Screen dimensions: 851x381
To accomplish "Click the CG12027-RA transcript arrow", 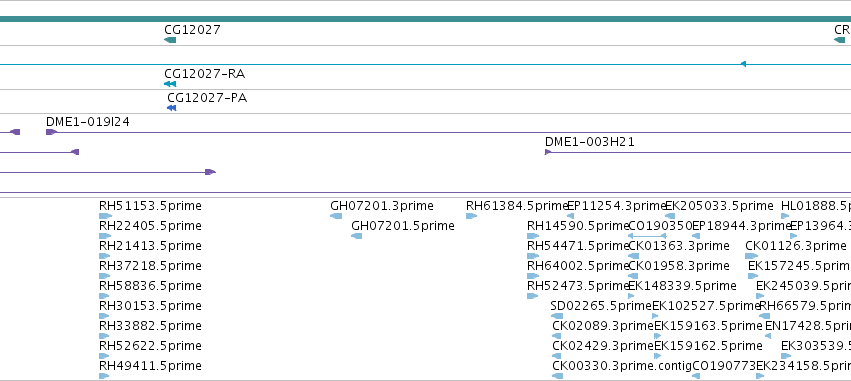I will [170, 84].
